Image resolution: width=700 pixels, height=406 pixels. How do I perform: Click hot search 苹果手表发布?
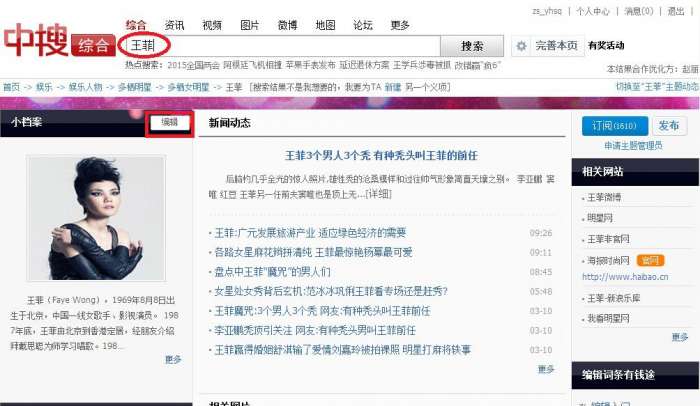pyautogui.click(x=310, y=66)
